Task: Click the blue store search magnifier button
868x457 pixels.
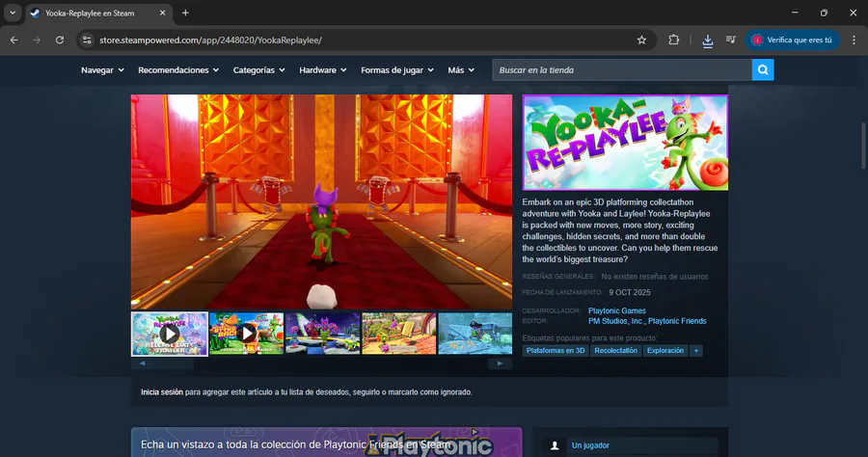Action: click(x=763, y=69)
